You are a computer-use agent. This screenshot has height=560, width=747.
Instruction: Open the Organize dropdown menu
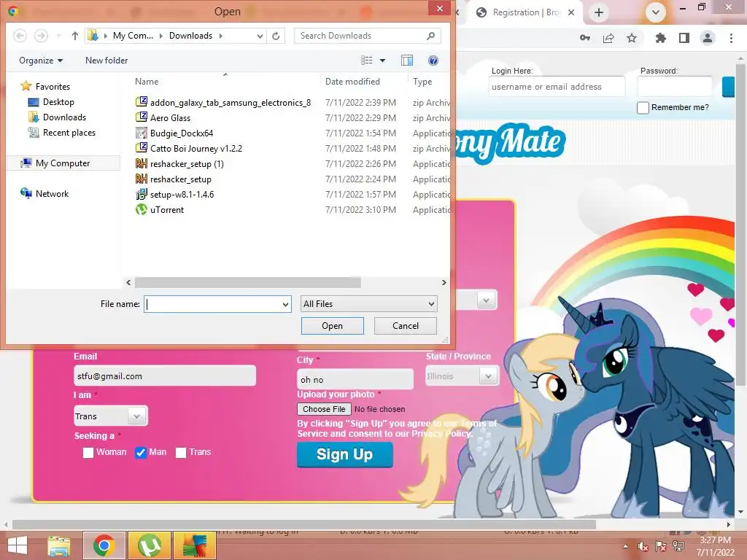[41, 61]
